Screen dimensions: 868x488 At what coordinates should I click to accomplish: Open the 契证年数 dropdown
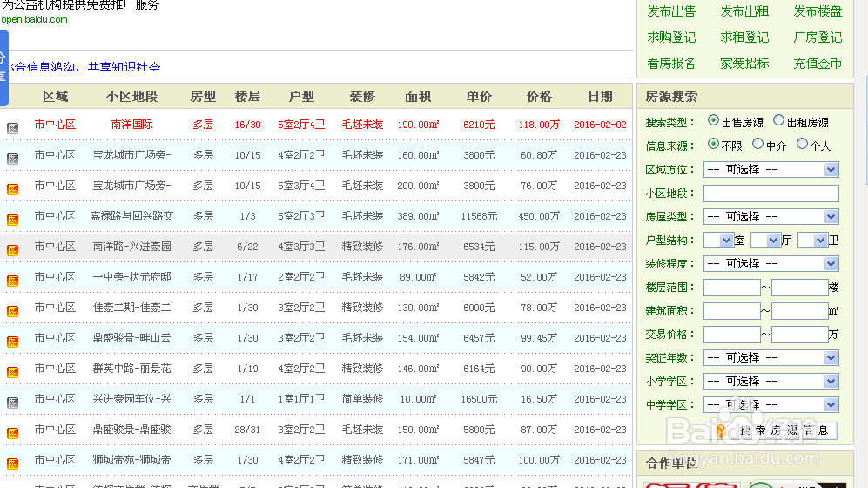click(770, 358)
